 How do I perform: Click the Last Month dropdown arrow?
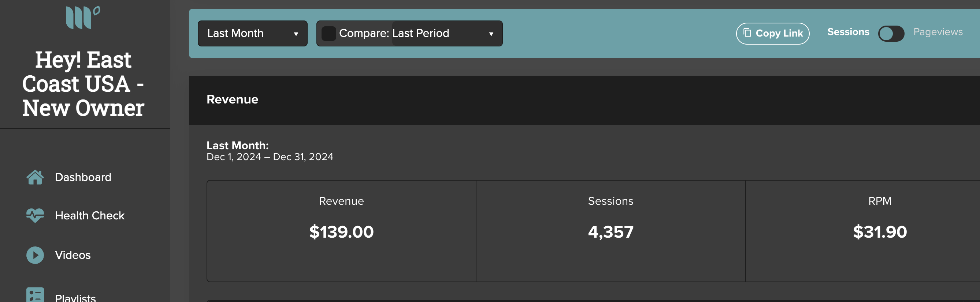296,34
